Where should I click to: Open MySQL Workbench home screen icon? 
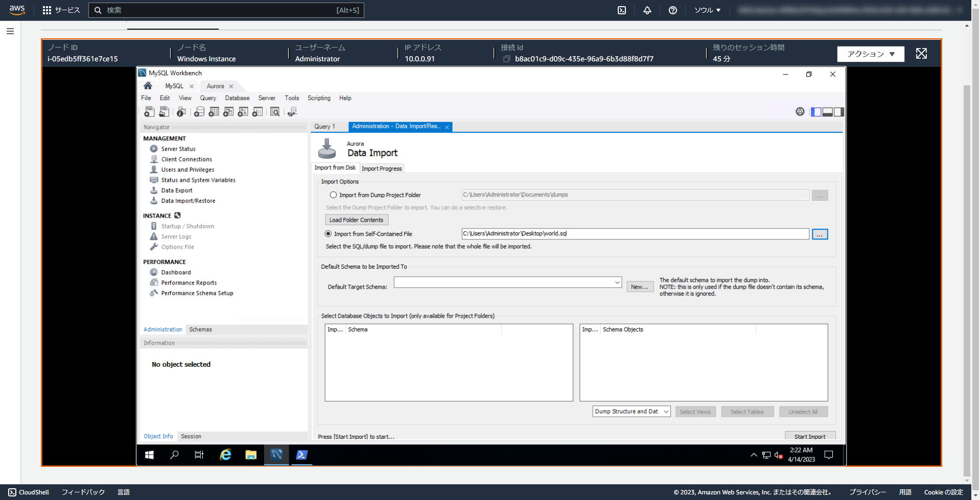148,86
